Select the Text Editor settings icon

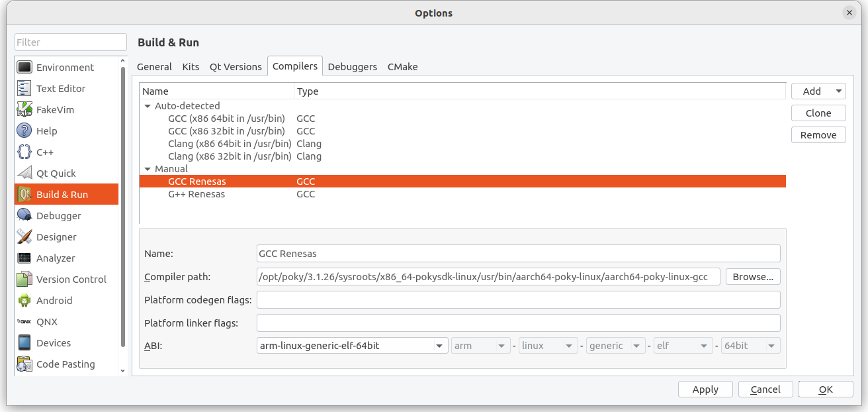(x=62, y=88)
